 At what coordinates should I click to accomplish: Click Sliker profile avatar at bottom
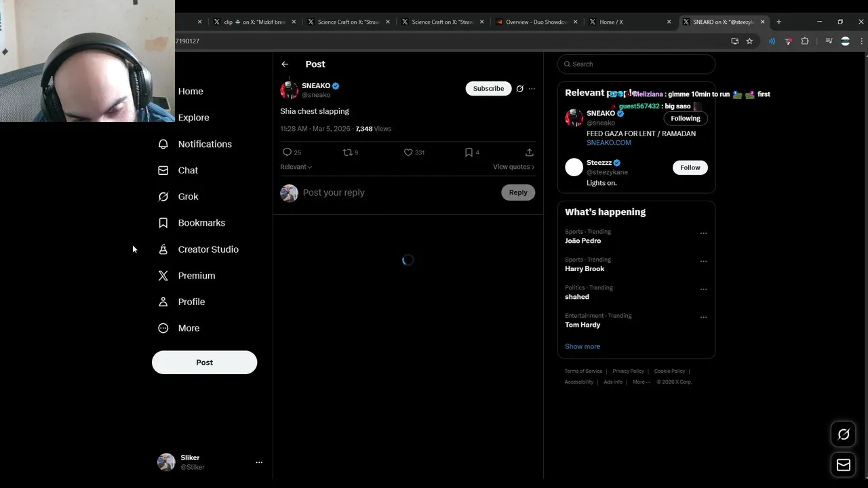click(166, 462)
